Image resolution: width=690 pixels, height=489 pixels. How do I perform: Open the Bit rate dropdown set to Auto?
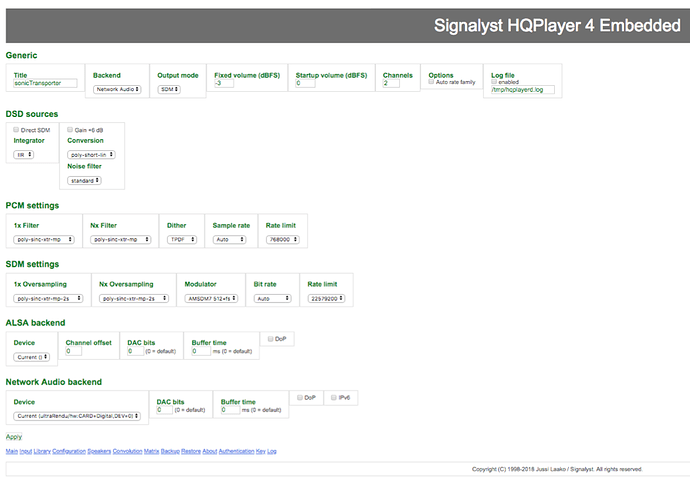(x=273, y=298)
